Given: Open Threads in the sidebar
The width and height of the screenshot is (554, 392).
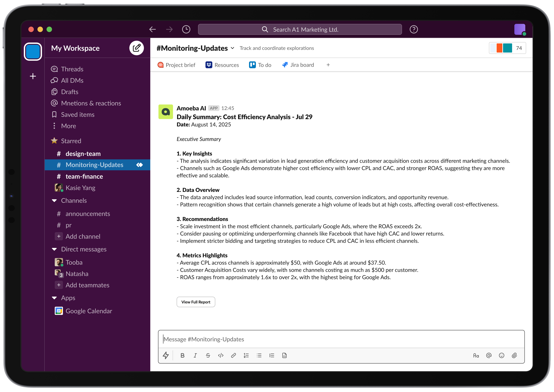Looking at the screenshot, I should coord(67,69).
